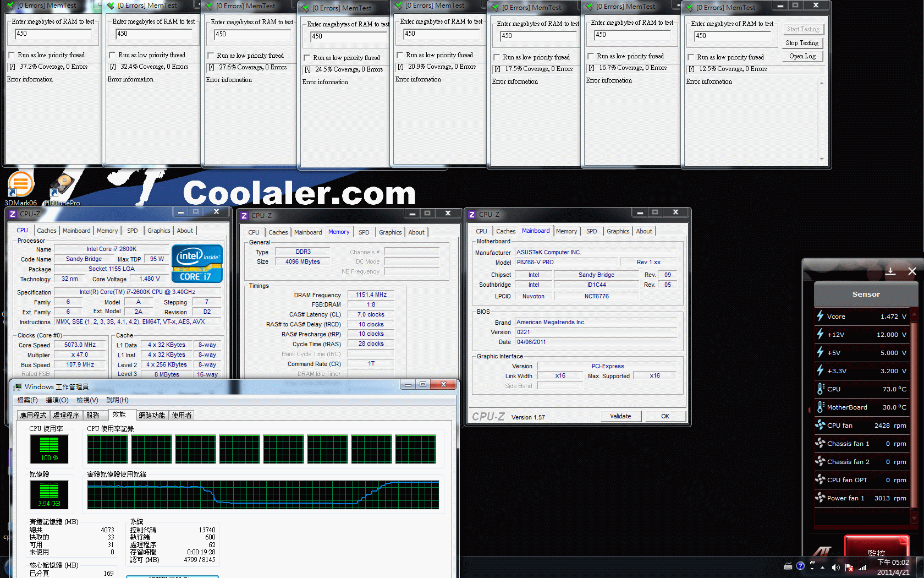Click the download arrow icon atop Sensor panel
Screen dimensions: 924x578
(890, 271)
